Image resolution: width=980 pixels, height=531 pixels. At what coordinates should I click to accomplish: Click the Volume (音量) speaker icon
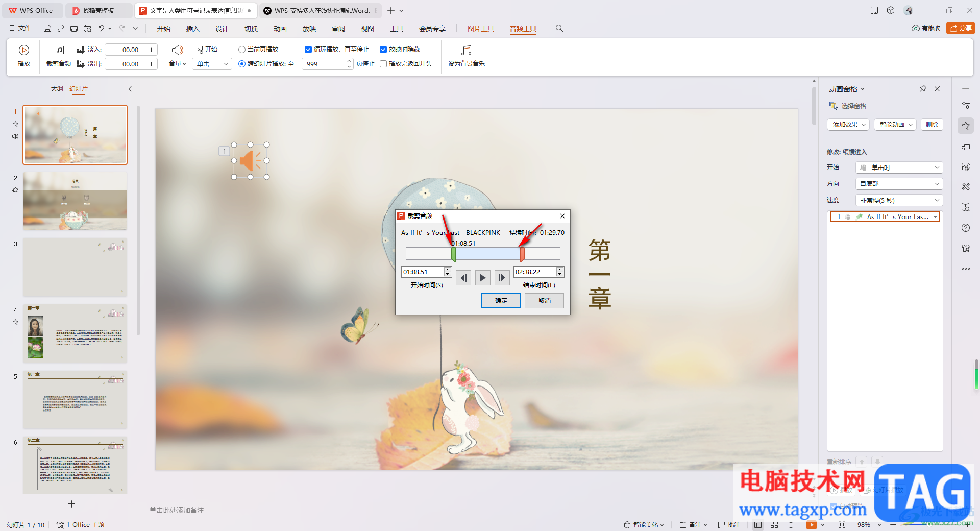point(177,50)
